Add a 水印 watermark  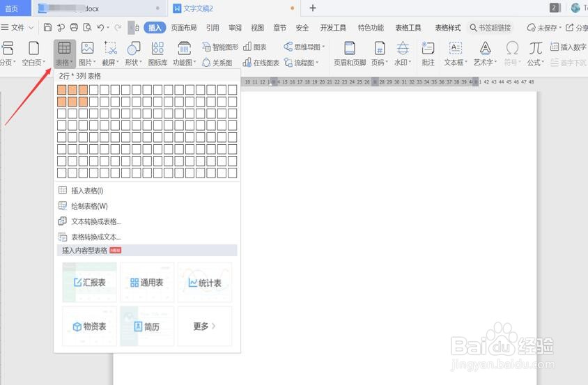(x=403, y=54)
